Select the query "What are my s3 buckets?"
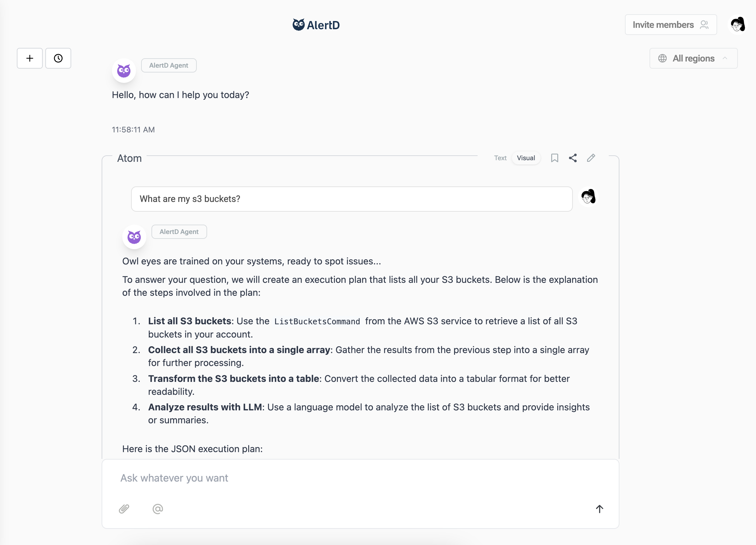The width and height of the screenshot is (756, 545). tap(351, 199)
